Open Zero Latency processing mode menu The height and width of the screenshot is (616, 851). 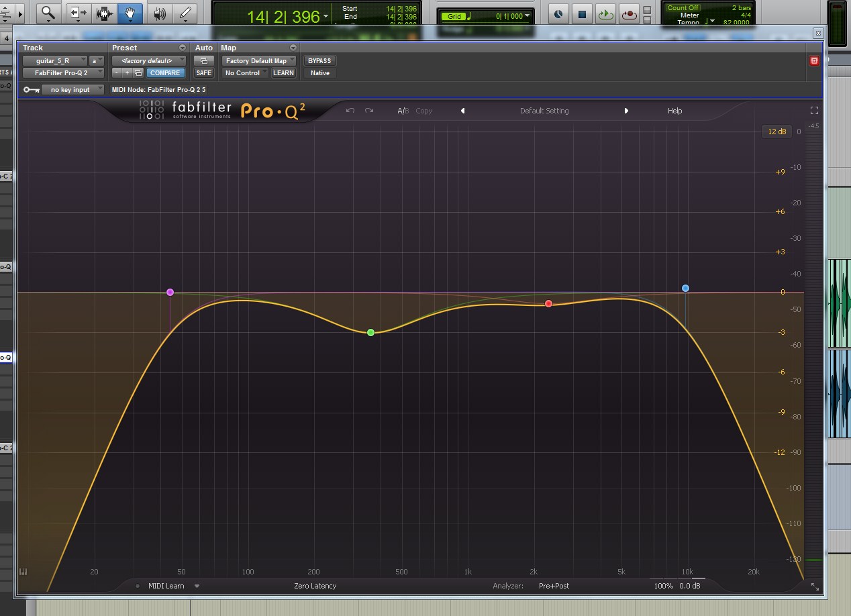coord(315,586)
